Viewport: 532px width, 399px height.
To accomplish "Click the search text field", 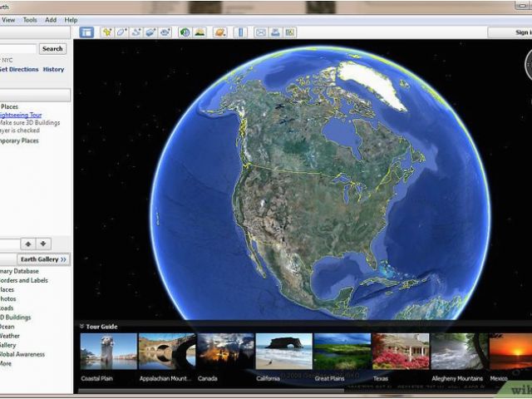I will click(18, 49).
